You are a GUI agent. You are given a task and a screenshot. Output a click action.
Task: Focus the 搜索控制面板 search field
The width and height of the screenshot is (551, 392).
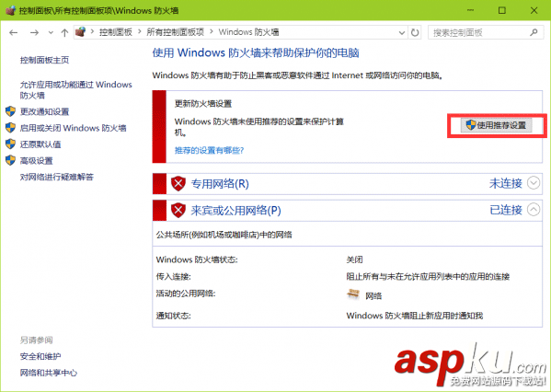tap(486, 33)
